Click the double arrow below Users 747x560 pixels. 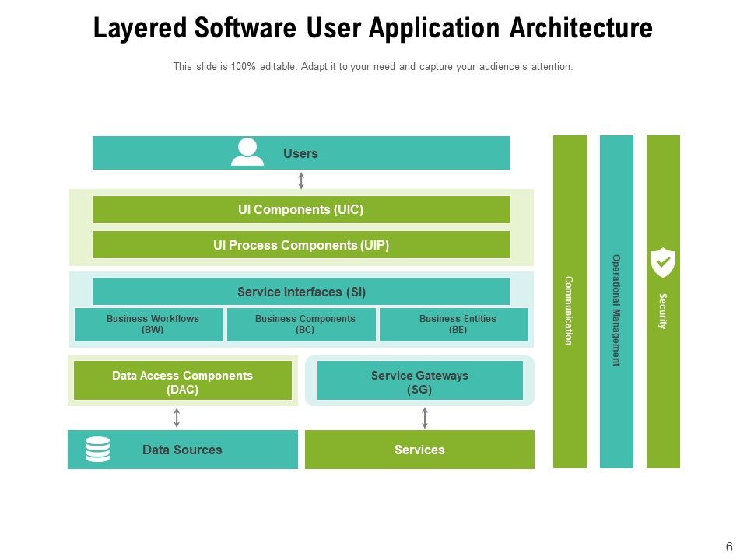[301, 180]
